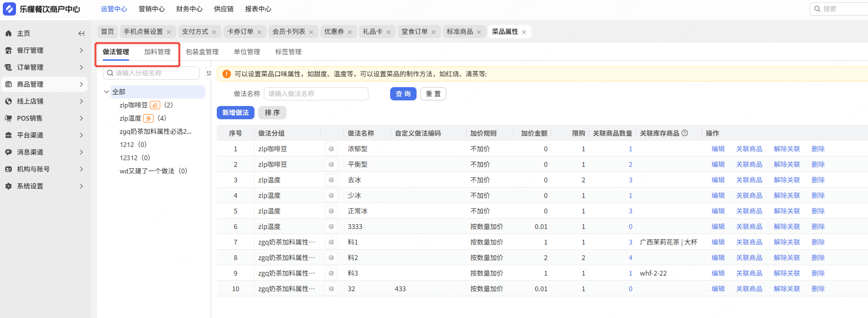Image resolution: width=868 pixels, height=318 pixels.
Task: Collapse the 全部 tree node chevron
Action: tap(106, 92)
